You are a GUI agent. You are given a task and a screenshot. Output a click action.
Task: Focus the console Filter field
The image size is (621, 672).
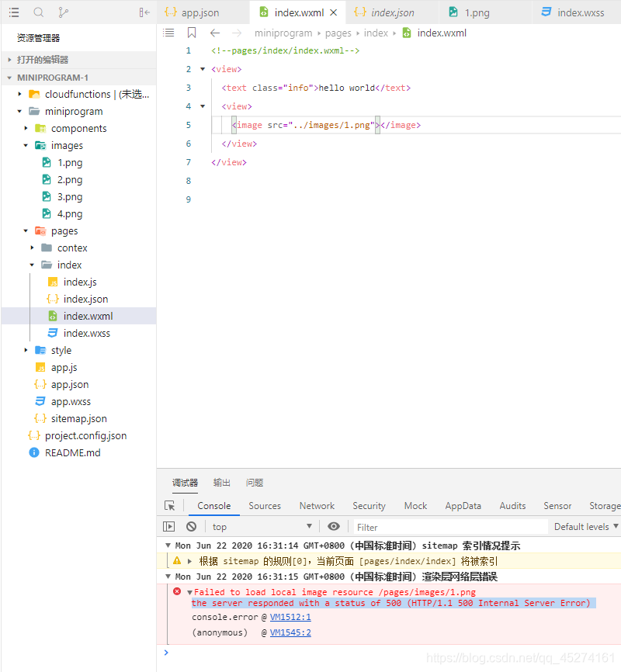click(x=450, y=527)
